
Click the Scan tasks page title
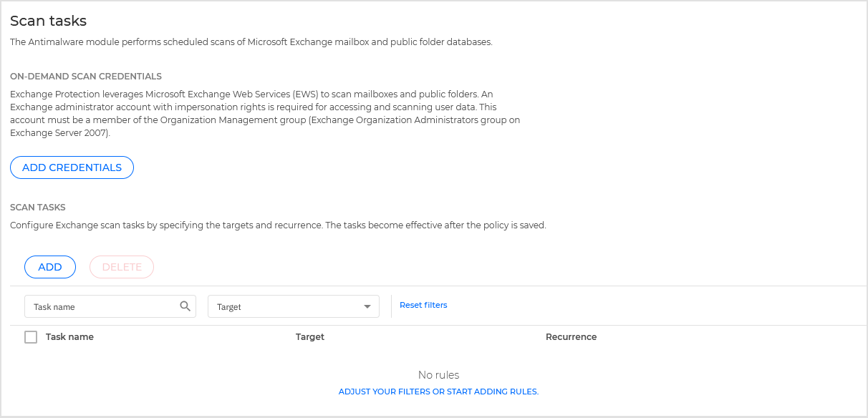point(48,21)
